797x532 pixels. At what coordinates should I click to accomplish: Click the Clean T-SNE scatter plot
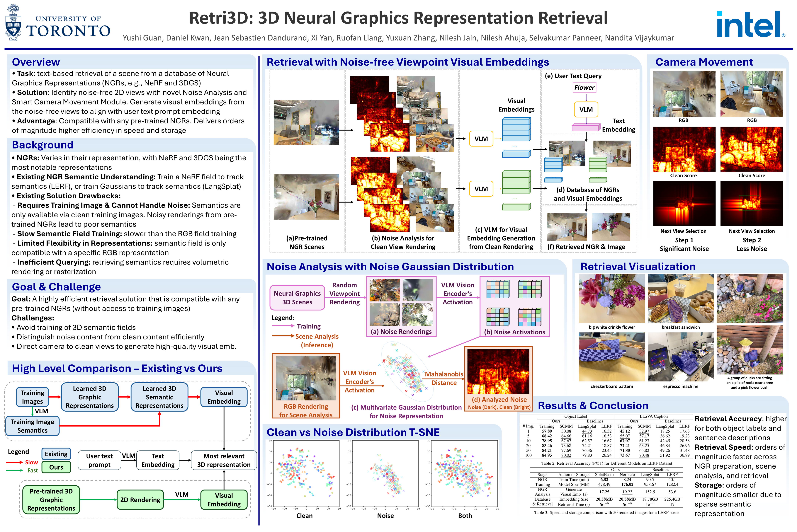click(306, 473)
